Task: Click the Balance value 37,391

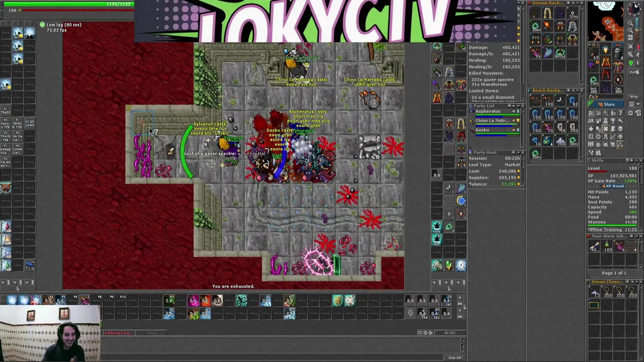Action: (509, 184)
